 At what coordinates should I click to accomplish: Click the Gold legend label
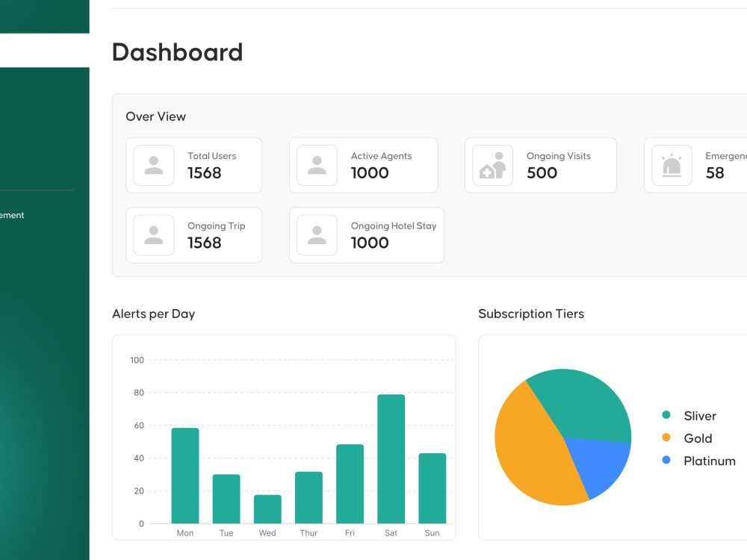(698, 438)
